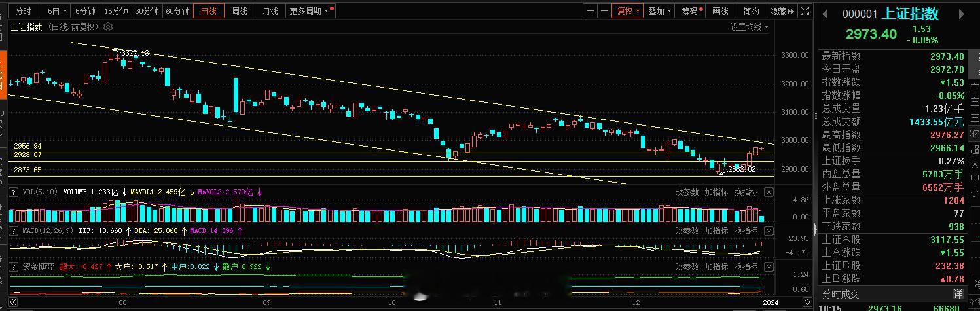Screen dimensions: 980x311
Task: Enter fullscreen chart view icon
Action: pyautogui.click(x=805, y=11)
